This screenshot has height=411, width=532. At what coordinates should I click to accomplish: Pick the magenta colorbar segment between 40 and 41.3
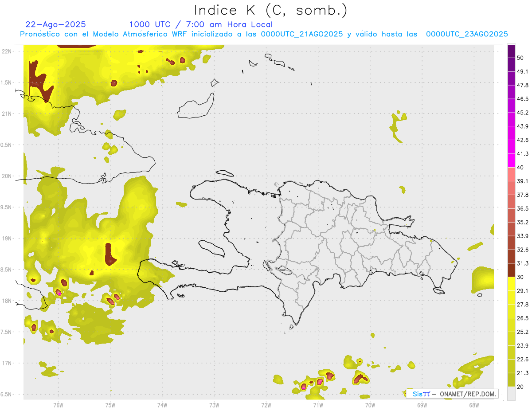coord(512,160)
